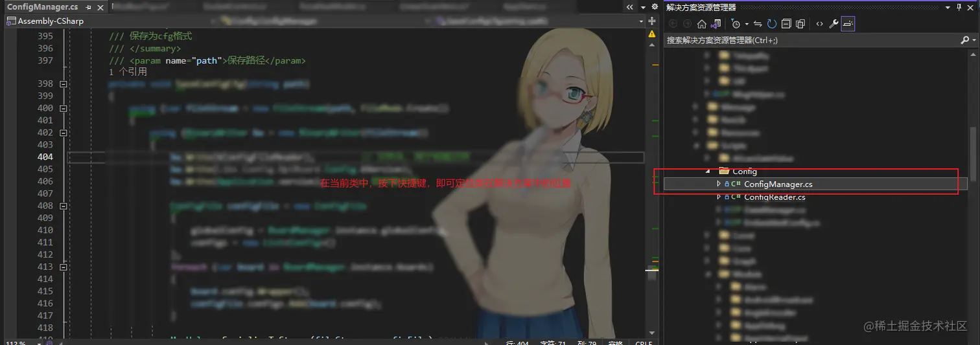Toggle show all files in Solution Explorer
Screen dimensions: 980x345
coord(800,24)
